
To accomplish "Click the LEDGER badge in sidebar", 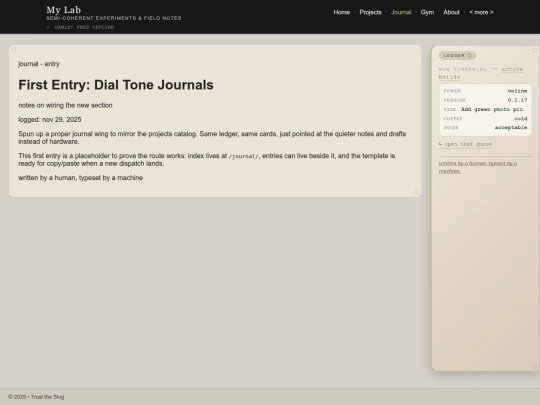I will click(457, 55).
